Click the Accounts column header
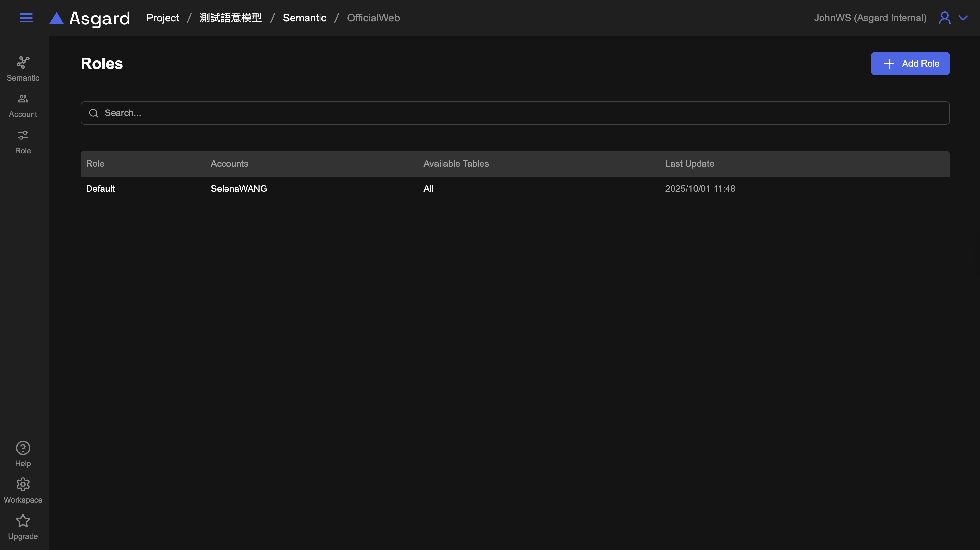This screenshot has height=550, width=980. [x=229, y=164]
